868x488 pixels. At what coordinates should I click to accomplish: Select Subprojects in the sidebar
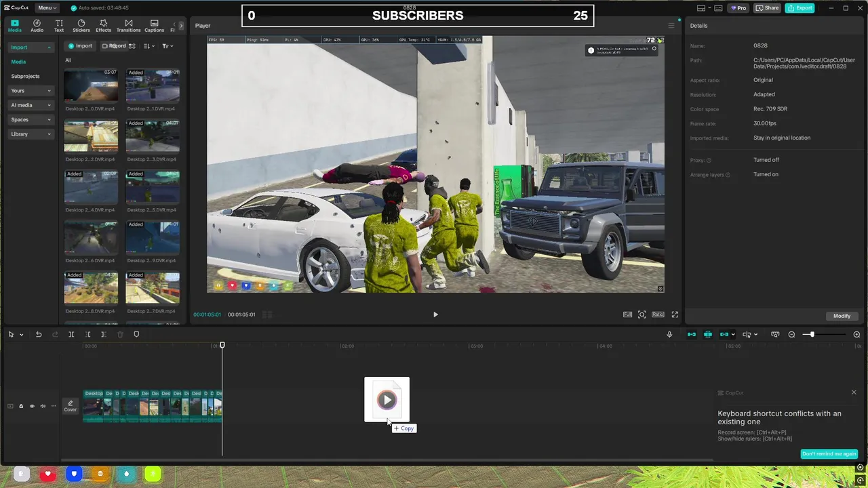25,77
